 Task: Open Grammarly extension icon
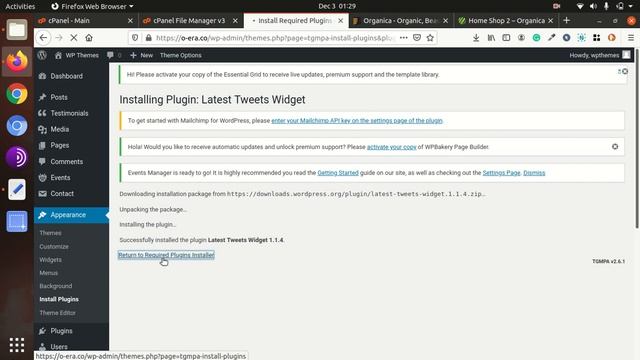pos(536,38)
